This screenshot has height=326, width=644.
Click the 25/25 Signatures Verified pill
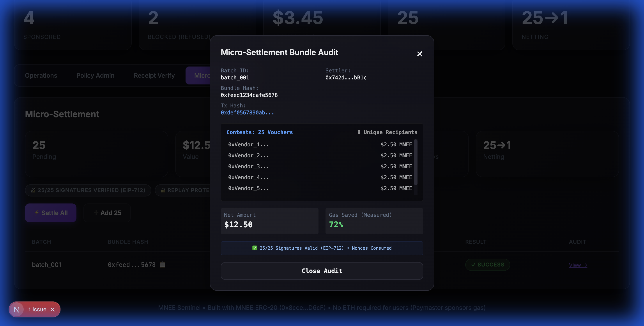point(88,190)
